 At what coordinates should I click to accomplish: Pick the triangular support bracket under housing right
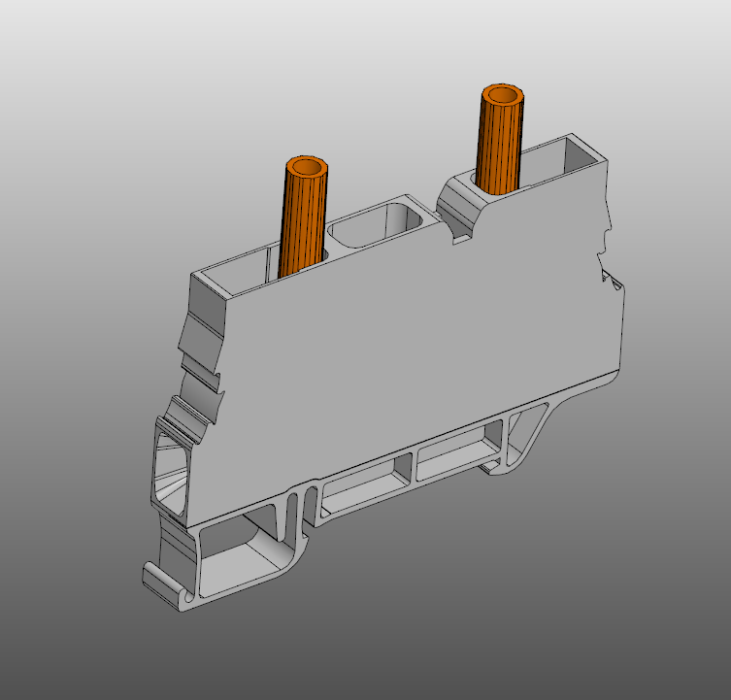click(x=527, y=437)
